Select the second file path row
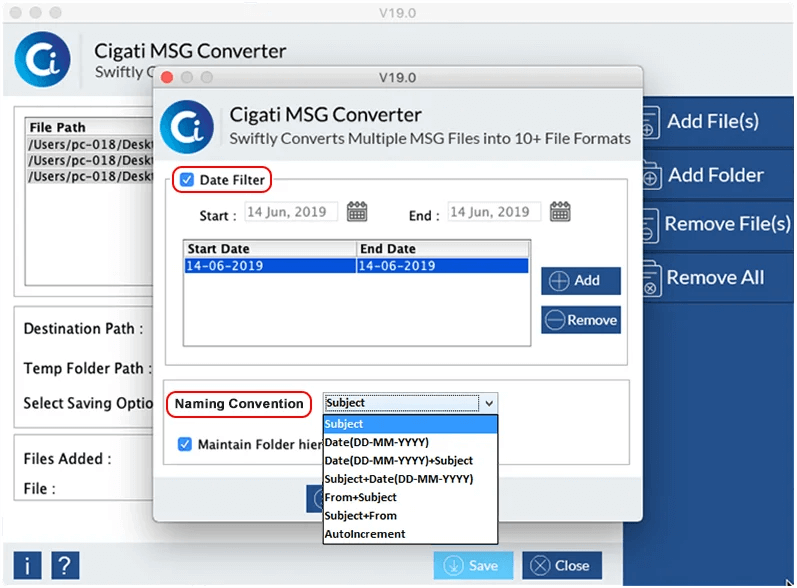The image size is (797, 588). (90, 160)
